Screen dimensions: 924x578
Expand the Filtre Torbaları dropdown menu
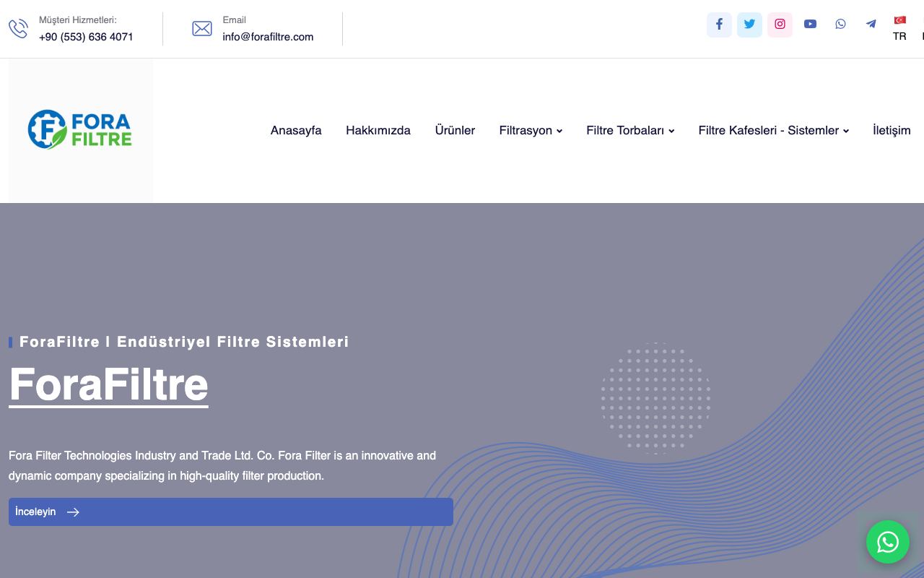coord(630,131)
